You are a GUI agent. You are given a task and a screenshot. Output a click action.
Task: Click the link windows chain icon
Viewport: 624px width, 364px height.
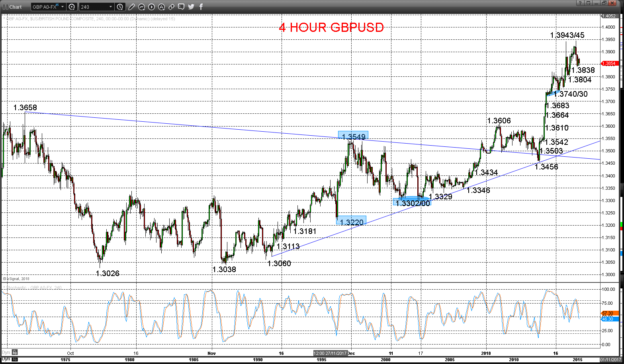[x=171, y=7]
